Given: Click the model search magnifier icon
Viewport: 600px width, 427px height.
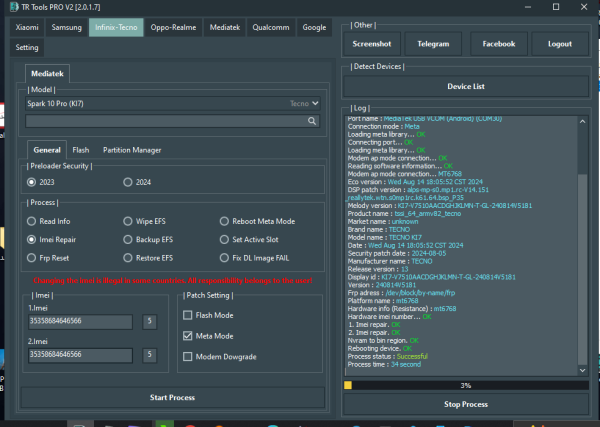Looking at the screenshot, I should (x=312, y=121).
